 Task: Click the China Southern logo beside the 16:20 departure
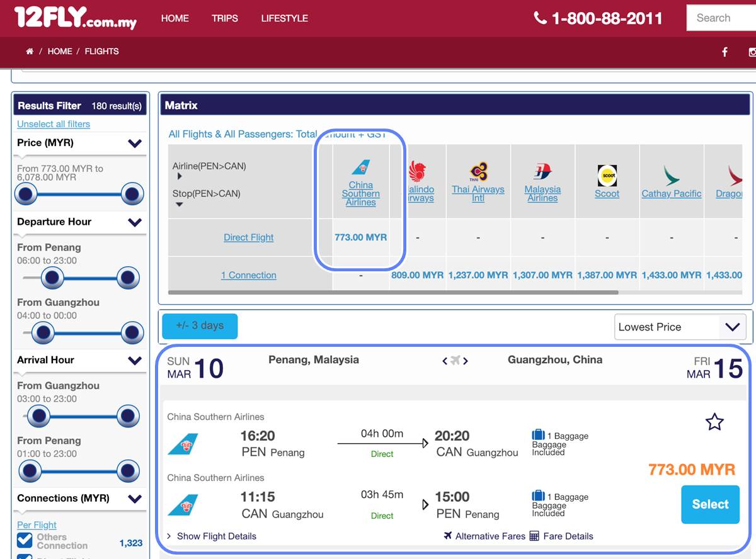(x=183, y=444)
